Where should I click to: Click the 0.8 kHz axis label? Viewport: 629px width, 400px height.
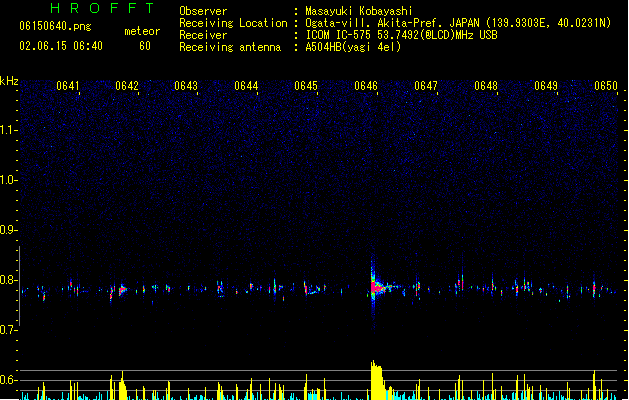(8, 280)
